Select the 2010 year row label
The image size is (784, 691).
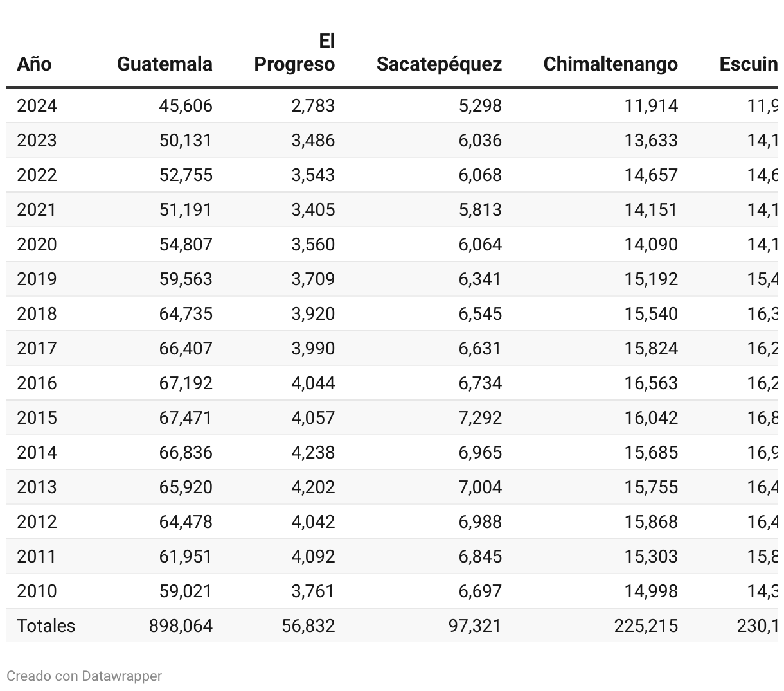pyautogui.click(x=37, y=591)
